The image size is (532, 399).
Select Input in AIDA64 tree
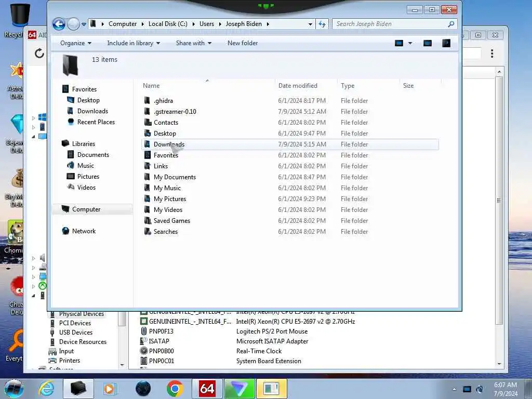(66, 351)
